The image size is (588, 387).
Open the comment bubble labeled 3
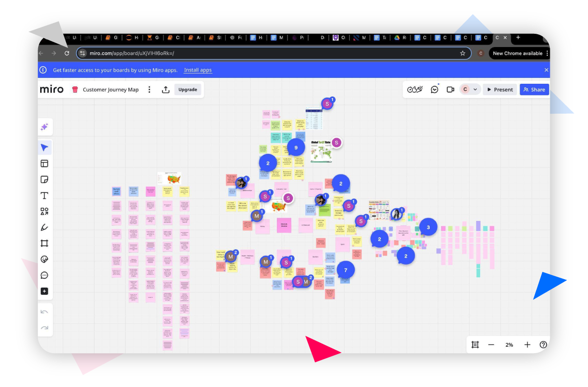[428, 227]
